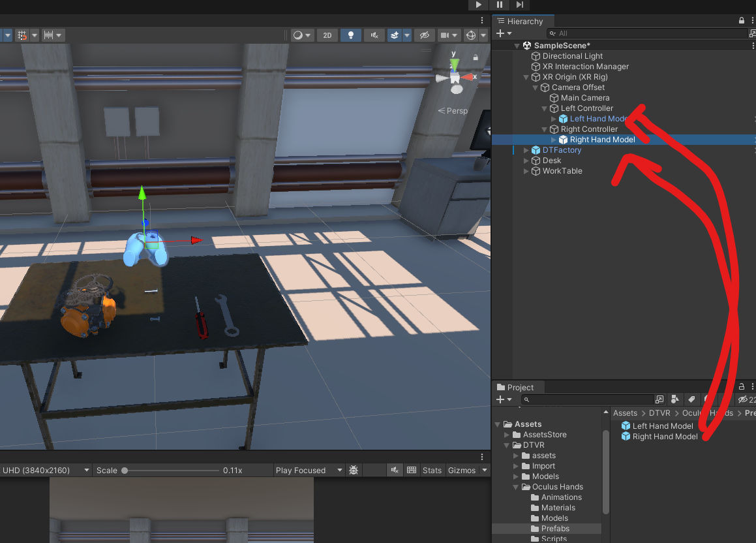This screenshot has width=756, height=543.
Task: Click the green Y move handle arrow
Action: [142, 193]
